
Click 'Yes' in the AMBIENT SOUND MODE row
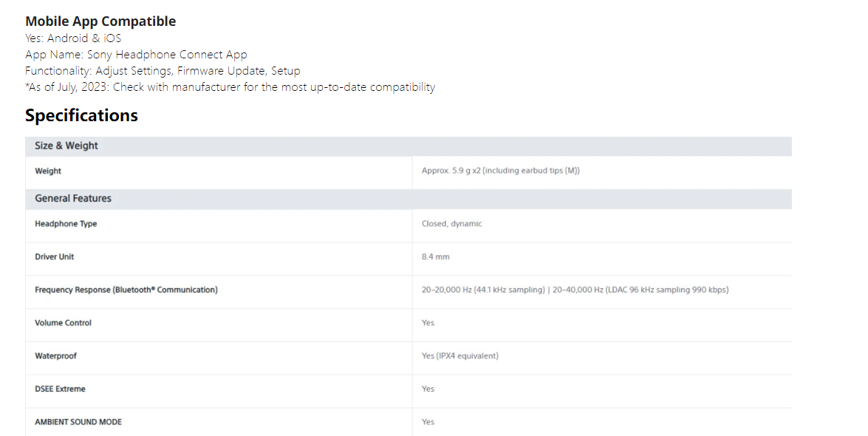[x=428, y=422]
